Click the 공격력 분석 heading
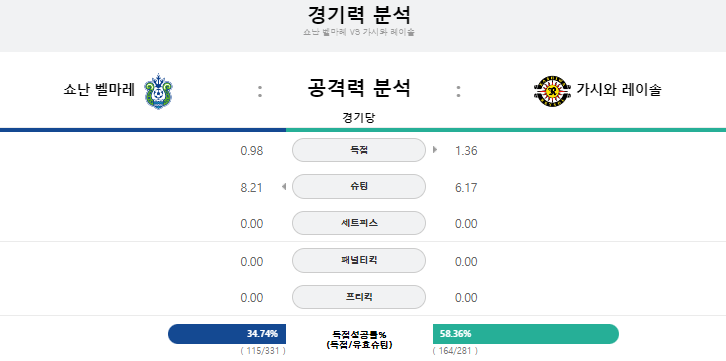Viewport: 726px width, 361px height. point(359,88)
